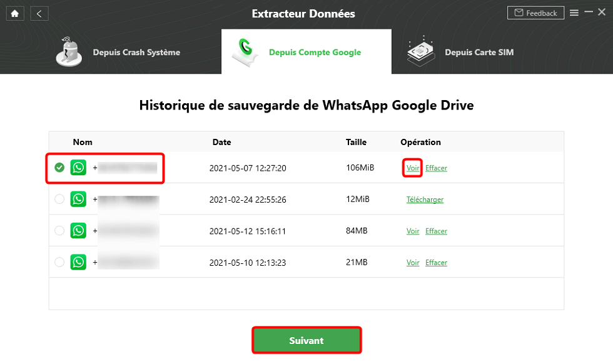This screenshot has width=613, height=364.
Task: Close the Extracteur Données window
Action: click(x=602, y=13)
